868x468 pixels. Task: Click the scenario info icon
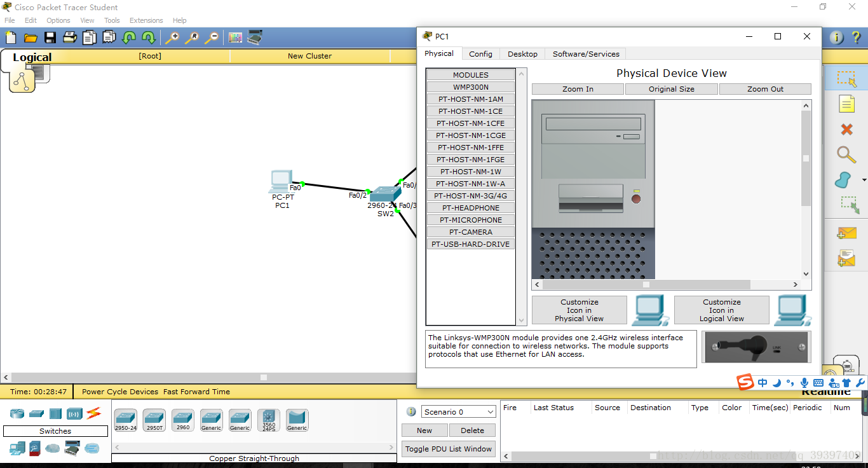(411, 411)
